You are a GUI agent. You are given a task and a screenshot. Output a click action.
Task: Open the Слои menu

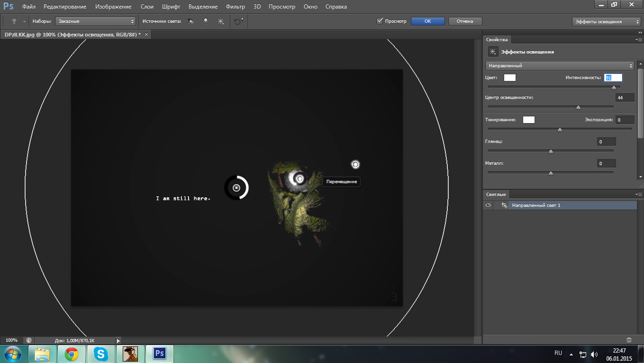147,7
